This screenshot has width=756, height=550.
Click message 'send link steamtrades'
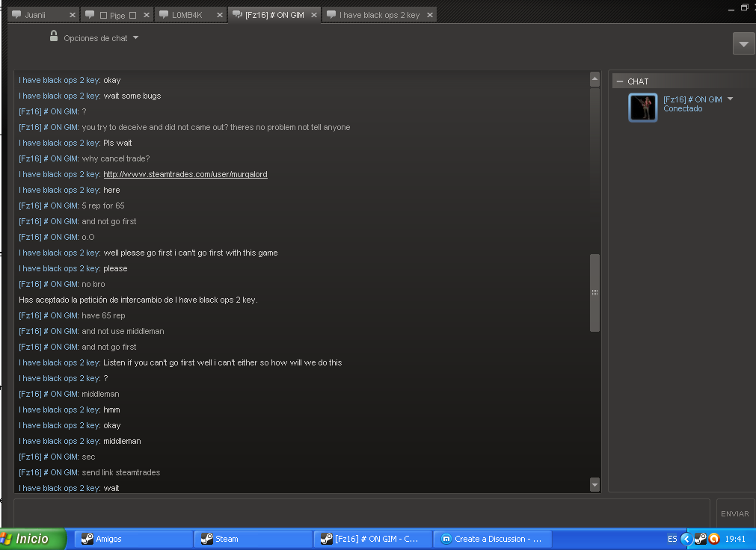(121, 472)
